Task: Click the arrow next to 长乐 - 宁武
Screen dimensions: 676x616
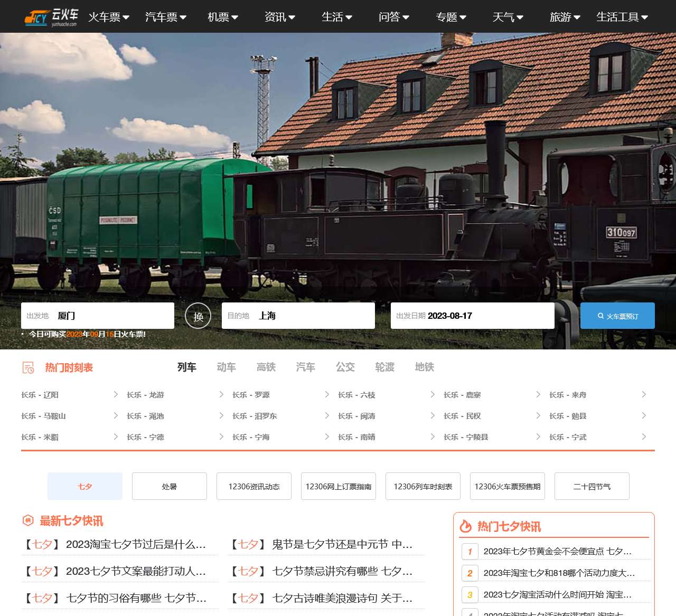Action: pyautogui.click(x=644, y=437)
